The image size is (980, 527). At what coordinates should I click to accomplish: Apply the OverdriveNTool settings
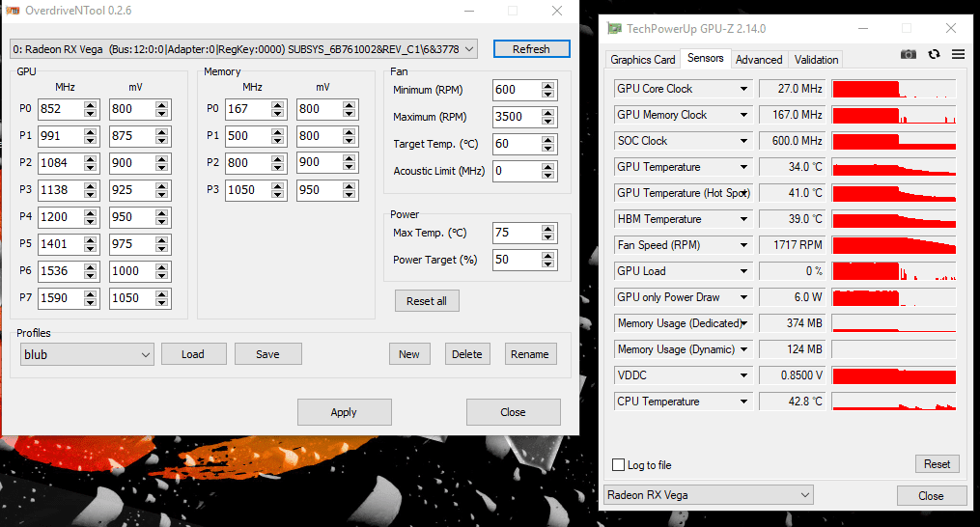(345, 412)
